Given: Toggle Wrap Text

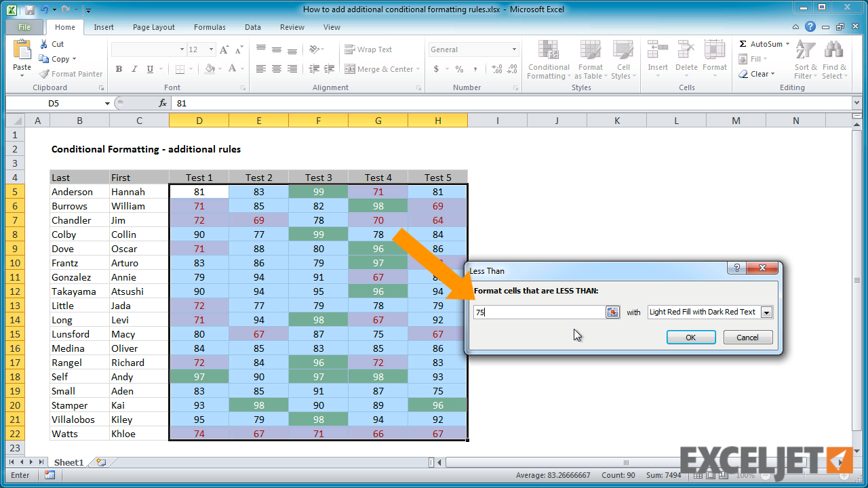Looking at the screenshot, I should click(x=368, y=49).
